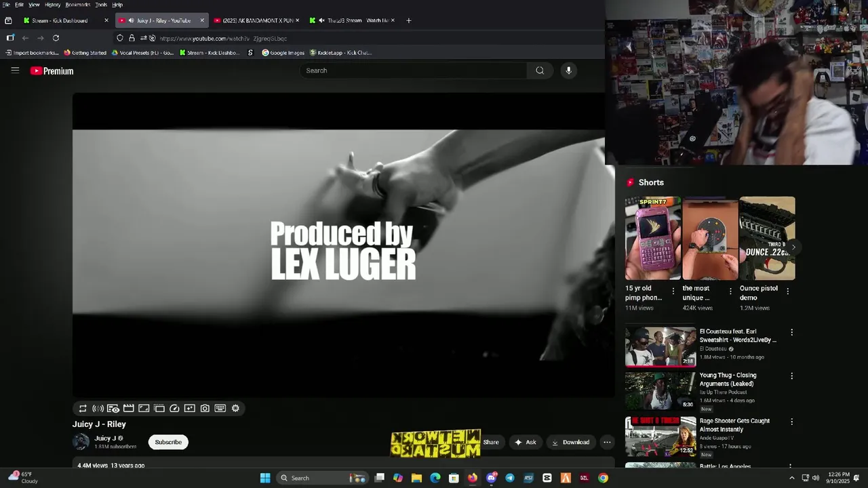Screen dimensions: 868x488
Task: Open the Ounce pistol demo short
Action: [767, 238]
